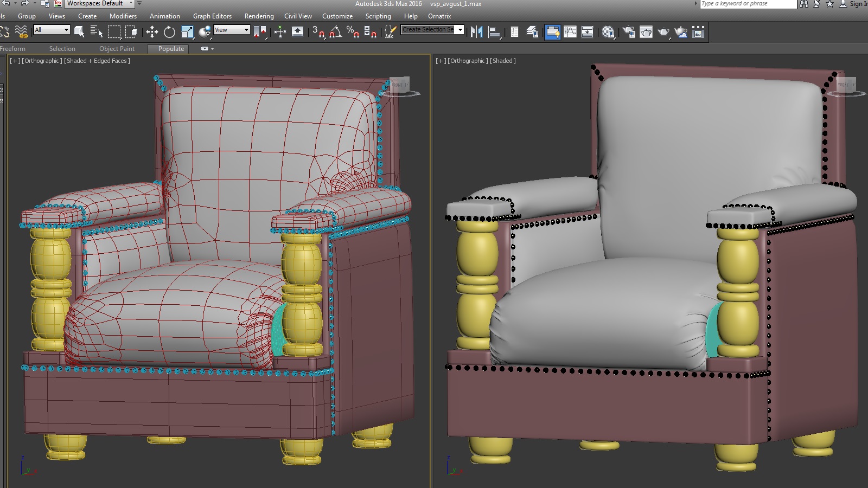The width and height of the screenshot is (868, 488).
Task: Activate the Select and Rotate tool
Action: coord(169,32)
